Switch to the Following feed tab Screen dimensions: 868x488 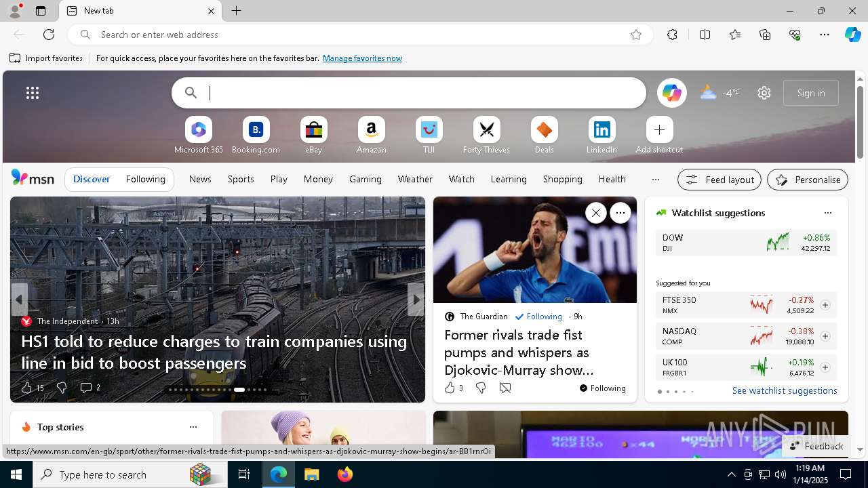[145, 179]
